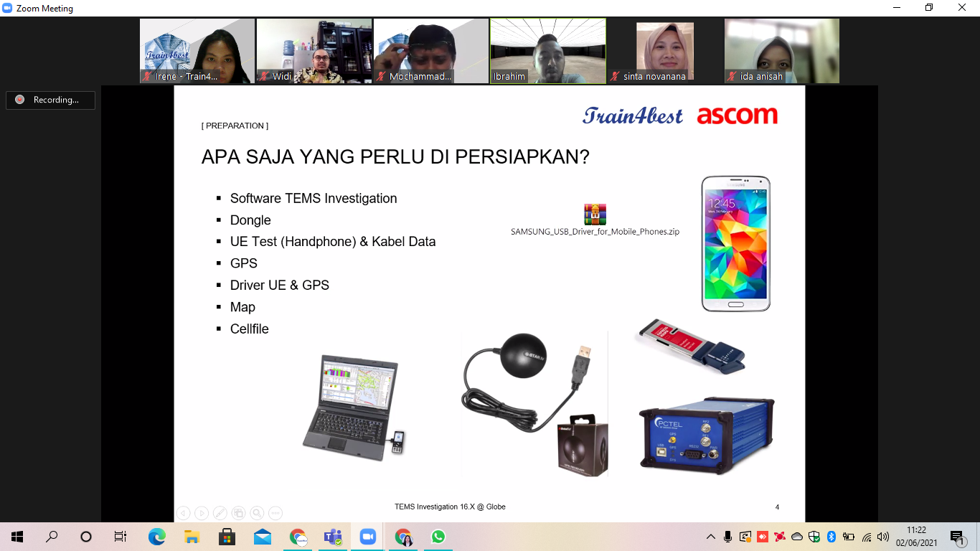Open Microsoft Edge from the taskbar
Screen dimensions: 980x551
[x=156, y=537]
